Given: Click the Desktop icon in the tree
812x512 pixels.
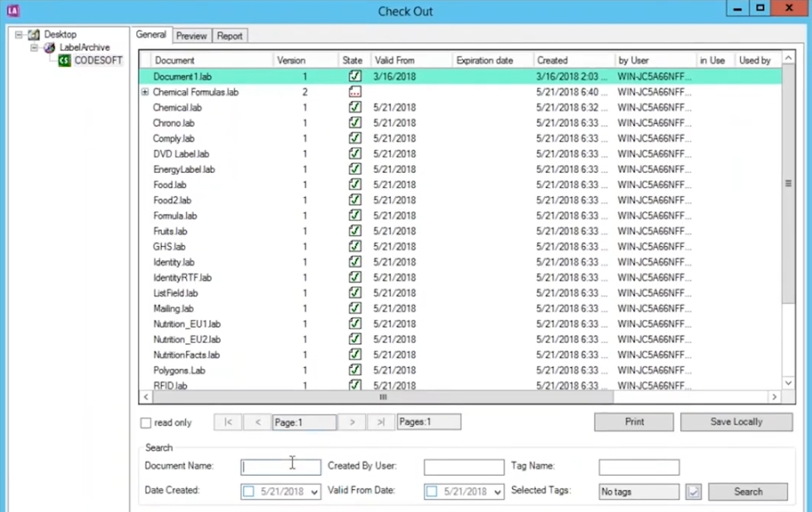Looking at the screenshot, I should pyautogui.click(x=33, y=35).
